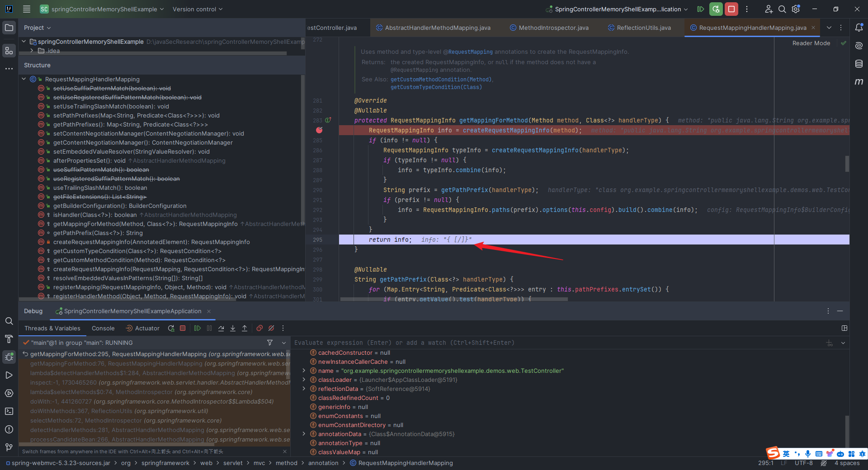Viewport: 868px width, 470px height.
Task: Stop the application with red square button
Action: 731,9
